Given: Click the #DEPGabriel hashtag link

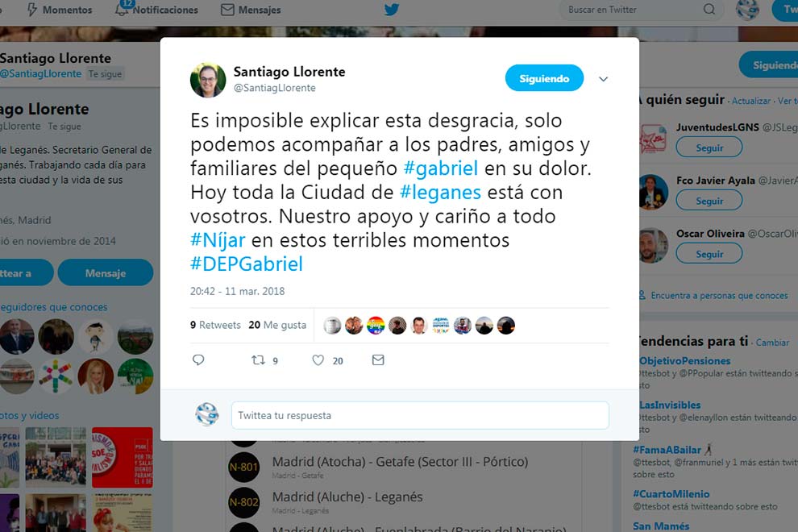Looking at the screenshot, I should coord(247,264).
